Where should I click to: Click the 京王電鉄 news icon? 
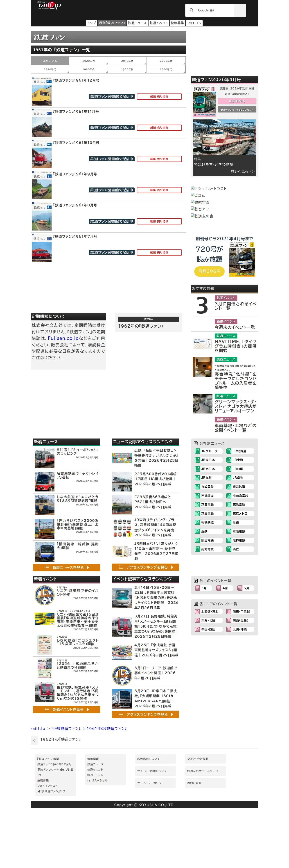click(x=197, y=505)
